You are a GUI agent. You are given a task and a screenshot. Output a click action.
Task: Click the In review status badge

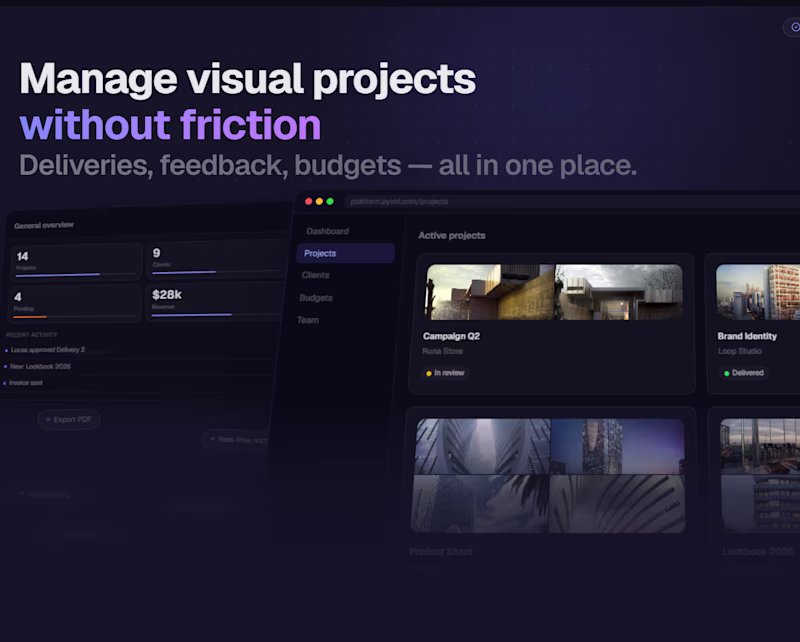(445, 373)
